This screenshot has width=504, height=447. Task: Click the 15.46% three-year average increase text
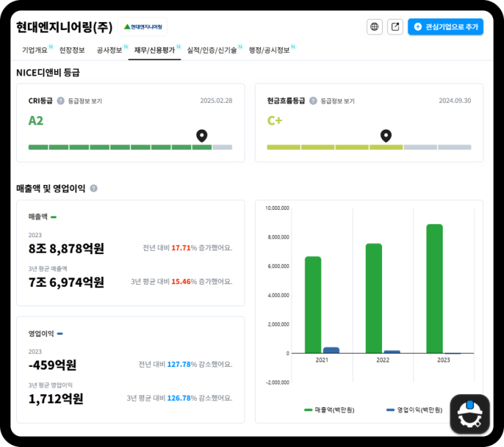(x=182, y=281)
